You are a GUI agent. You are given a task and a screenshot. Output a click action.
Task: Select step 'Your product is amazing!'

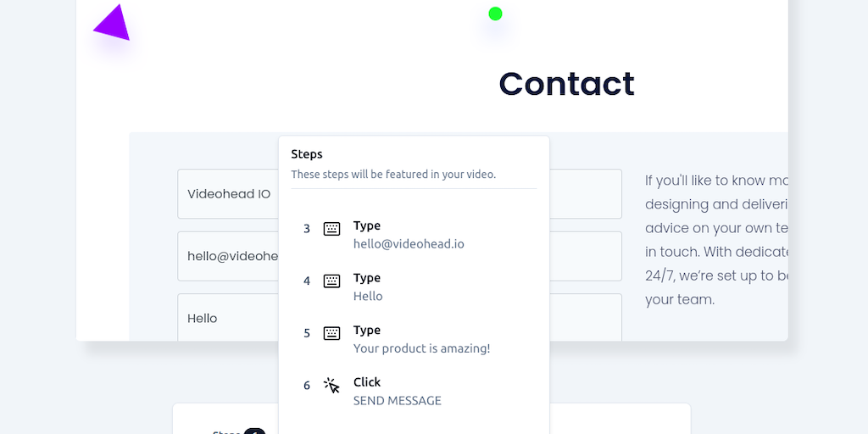pos(421,340)
